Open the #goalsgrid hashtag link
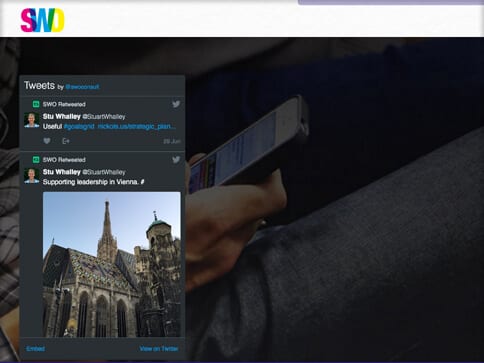This screenshot has height=363, width=484. point(79,127)
